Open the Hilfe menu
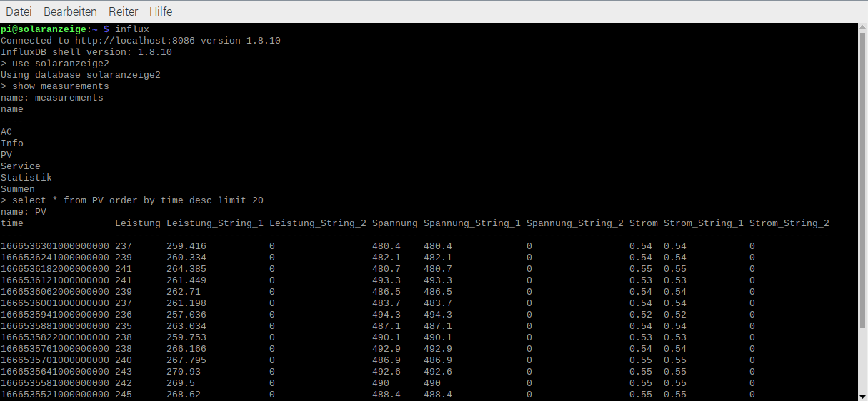Screen dimensions: 868x401 click(x=161, y=11)
